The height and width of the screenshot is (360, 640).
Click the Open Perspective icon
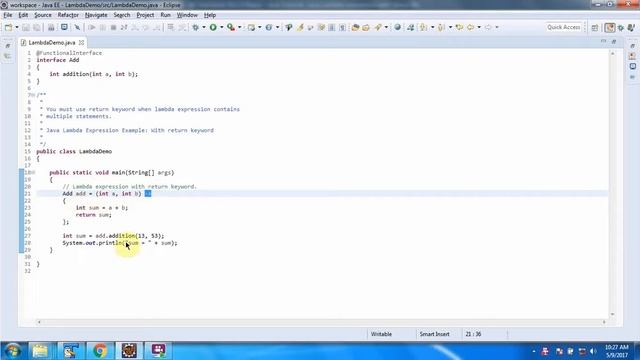click(x=595, y=28)
